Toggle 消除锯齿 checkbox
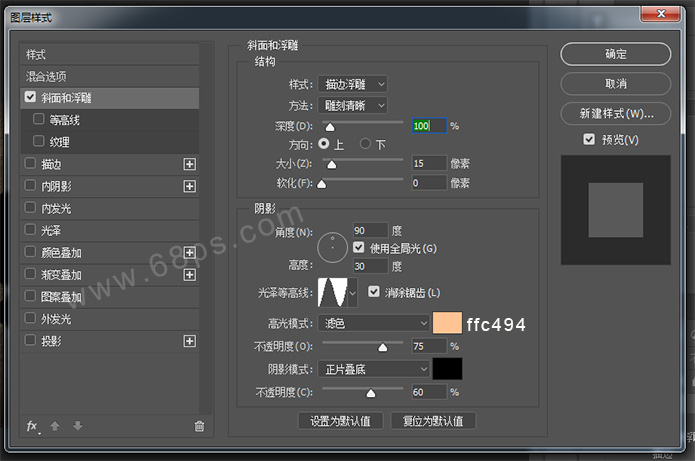The image size is (695, 461). [374, 291]
